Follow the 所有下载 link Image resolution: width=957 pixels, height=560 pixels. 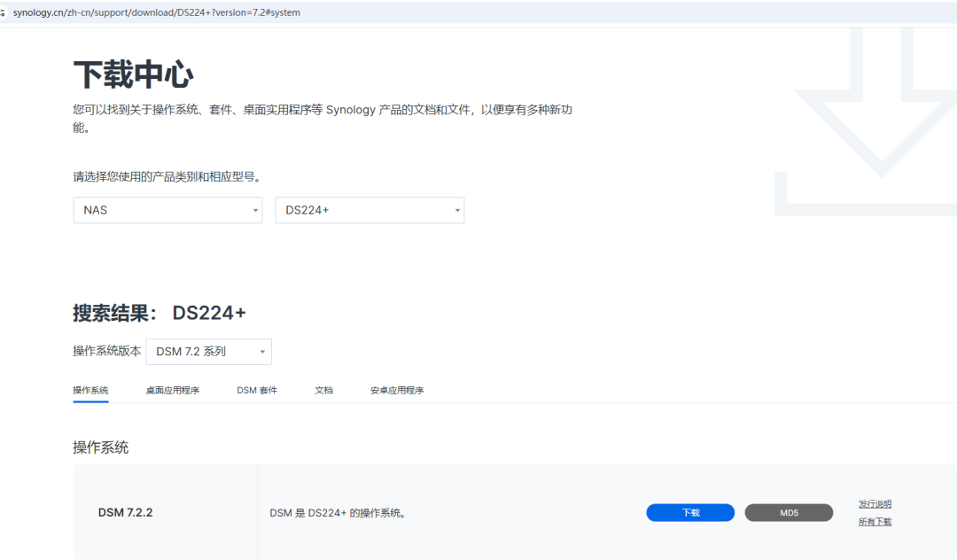[875, 522]
